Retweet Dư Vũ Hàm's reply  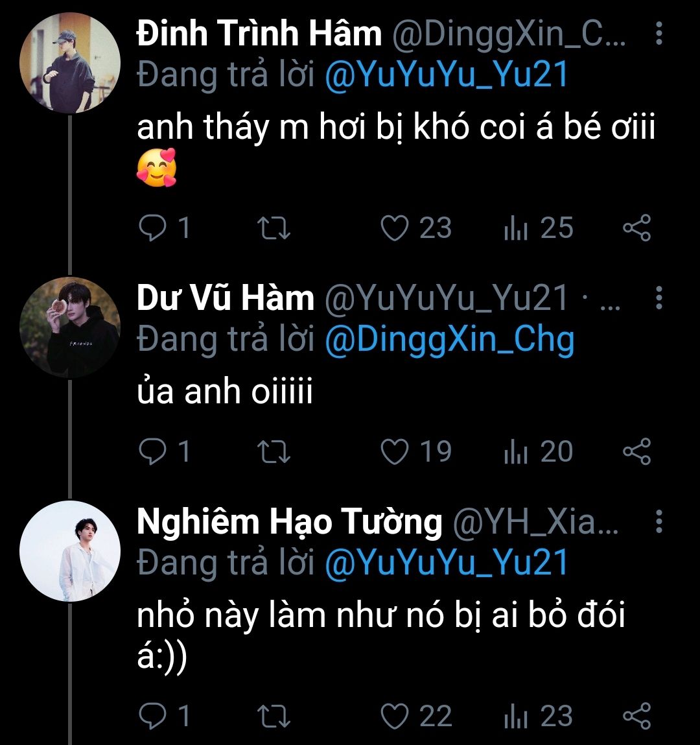[274, 452]
